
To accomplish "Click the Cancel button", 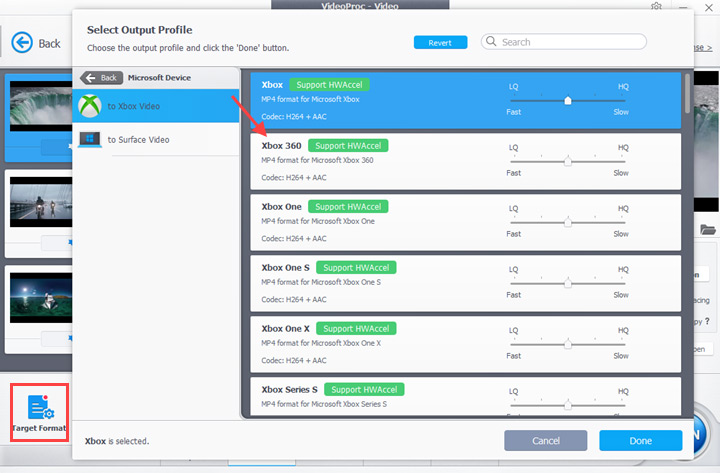I will pos(546,440).
